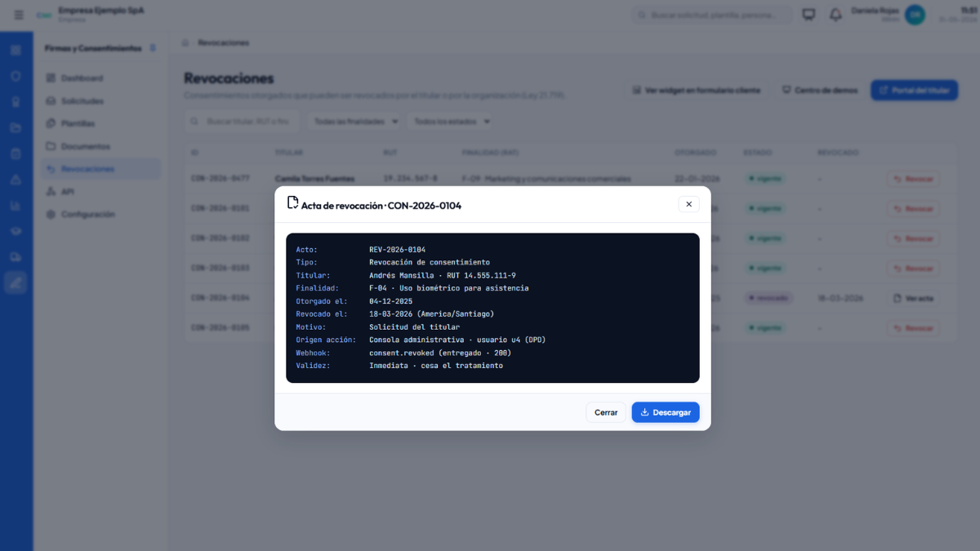Click the user avatar icon
980x551 pixels.
(x=915, y=15)
